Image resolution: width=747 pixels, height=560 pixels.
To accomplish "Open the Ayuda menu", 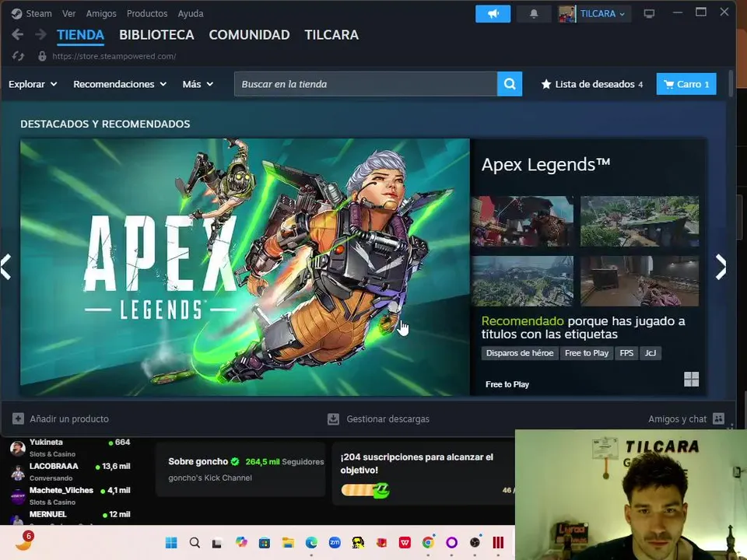I will pyautogui.click(x=191, y=13).
